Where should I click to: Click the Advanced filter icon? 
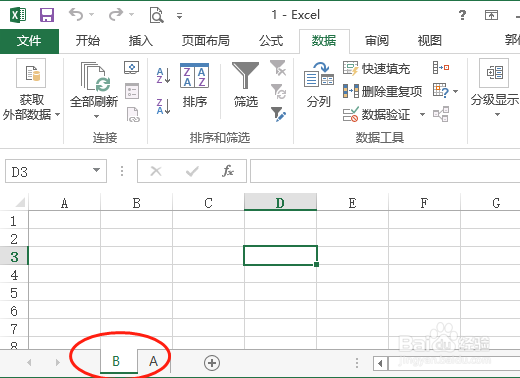point(278,114)
